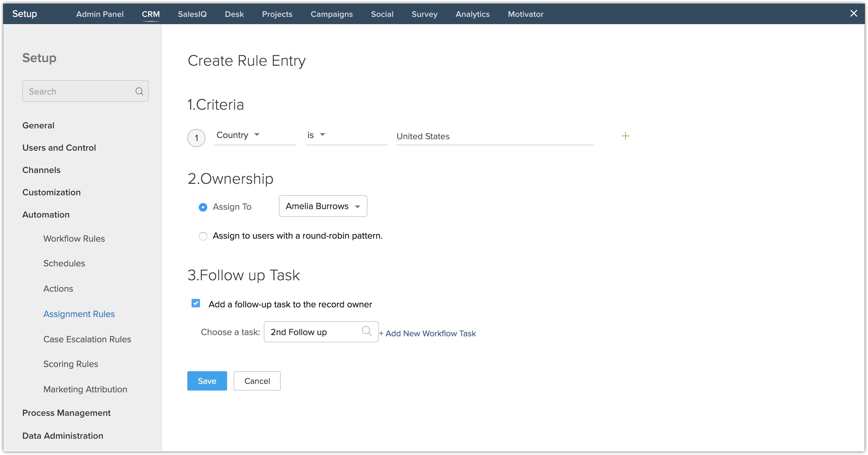Click the Save button
This screenshot has height=455, width=868.
click(207, 381)
